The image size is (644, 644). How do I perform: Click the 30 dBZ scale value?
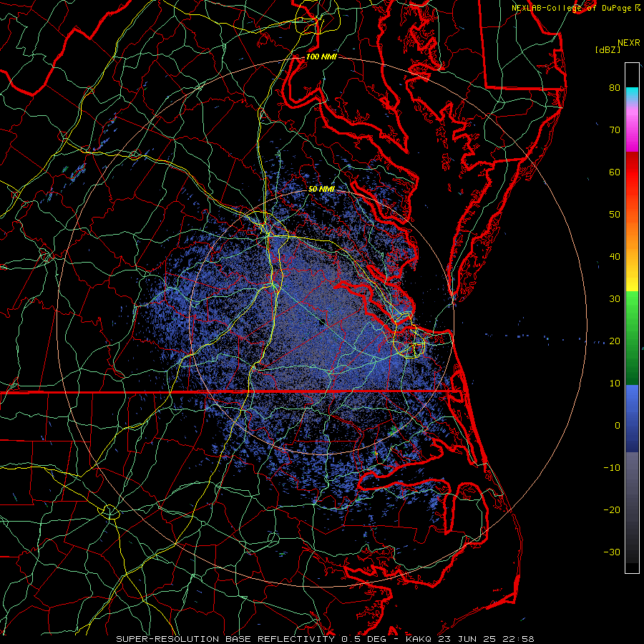pos(615,298)
